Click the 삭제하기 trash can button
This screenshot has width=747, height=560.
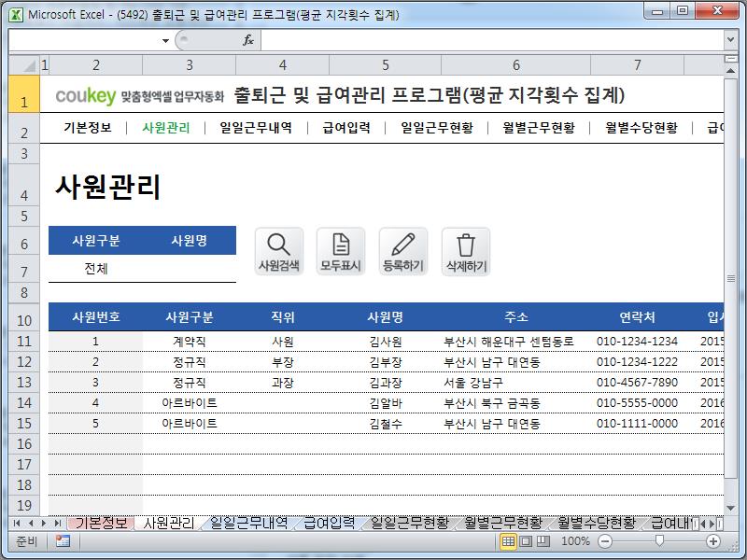click(465, 251)
